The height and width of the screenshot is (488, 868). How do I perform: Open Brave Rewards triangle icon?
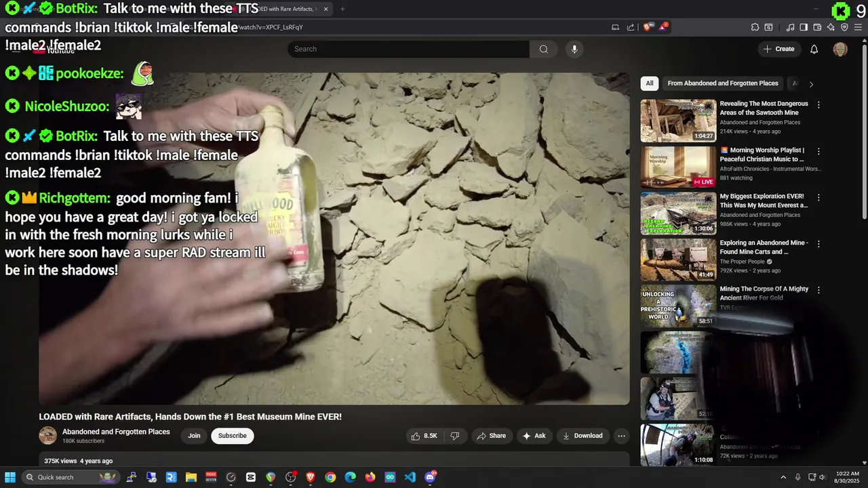point(664,27)
